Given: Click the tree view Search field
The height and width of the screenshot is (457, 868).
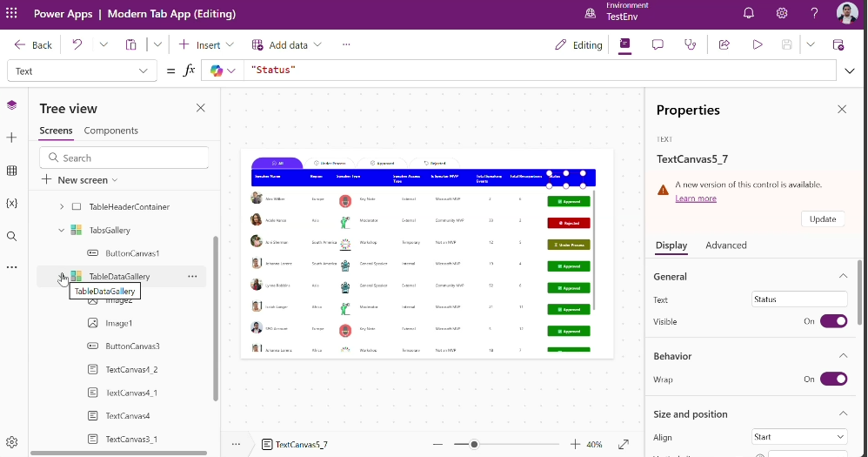Looking at the screenshot, I should [124, 158].
